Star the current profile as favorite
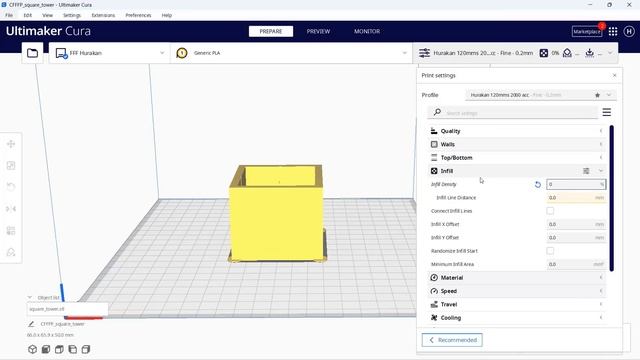The width and height of the screenshot is (640, 360). [598, 95]
